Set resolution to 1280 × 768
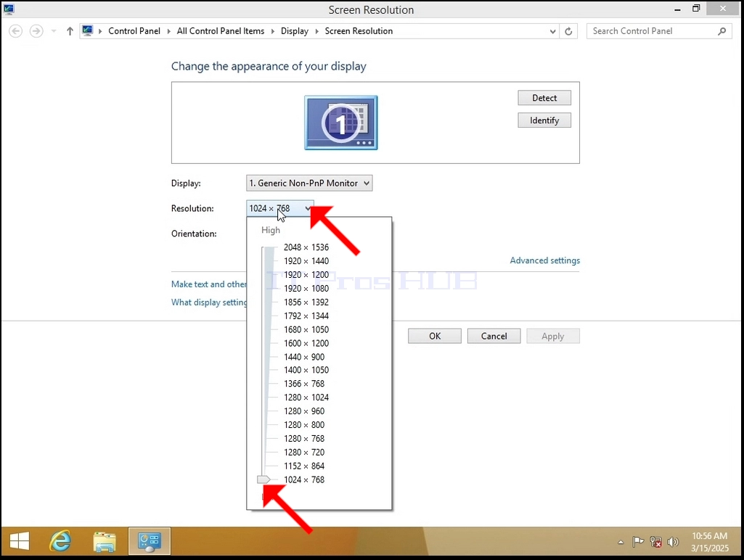The height and width of the screenshot is (560, 744). [x=304, y=439]
